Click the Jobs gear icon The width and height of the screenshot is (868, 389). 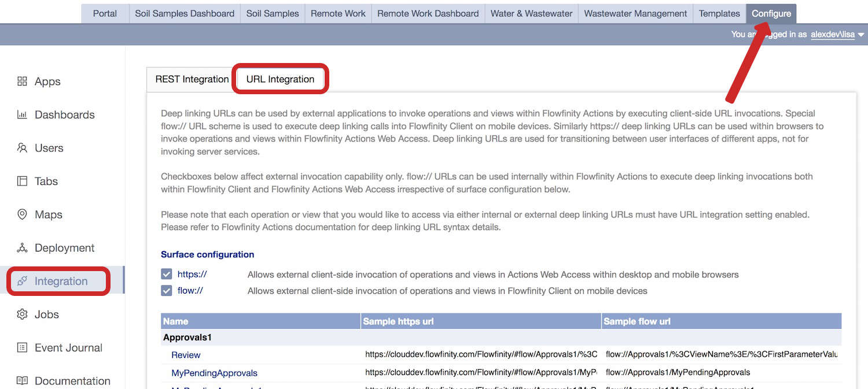pyautogui.click(x=22, y=314)
